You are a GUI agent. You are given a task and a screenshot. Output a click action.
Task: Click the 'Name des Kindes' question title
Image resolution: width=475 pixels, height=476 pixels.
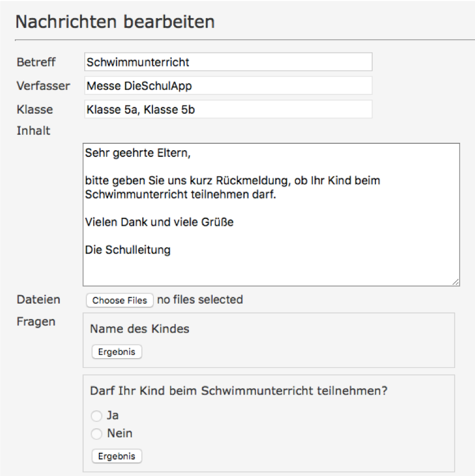140,329
